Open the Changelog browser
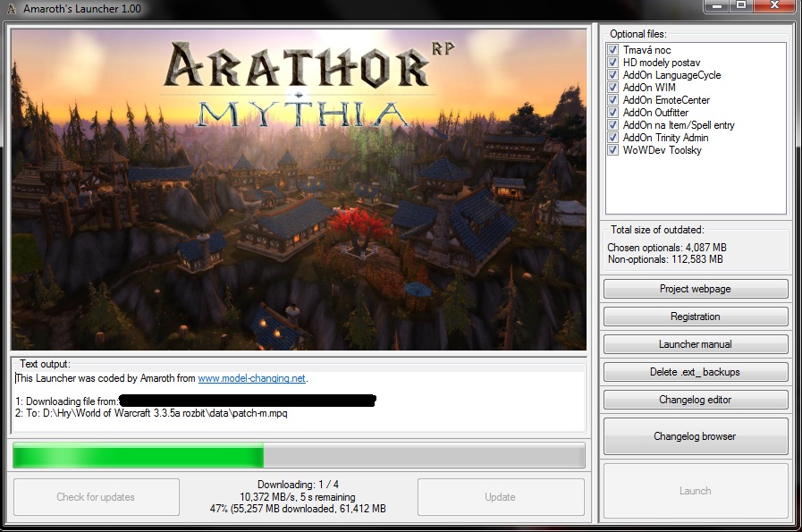 pos(695,436)
